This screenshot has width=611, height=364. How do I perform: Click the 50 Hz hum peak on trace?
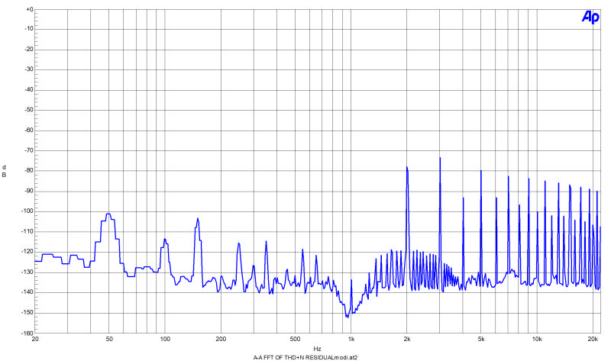click(x=108, y=214)
